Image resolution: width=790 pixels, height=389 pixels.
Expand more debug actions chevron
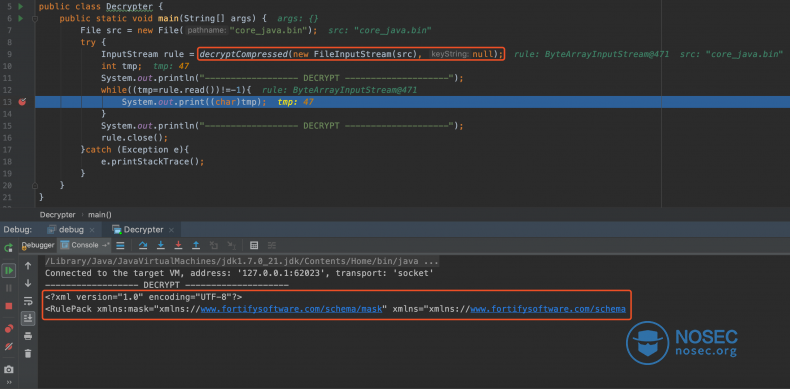coord(9,382)
